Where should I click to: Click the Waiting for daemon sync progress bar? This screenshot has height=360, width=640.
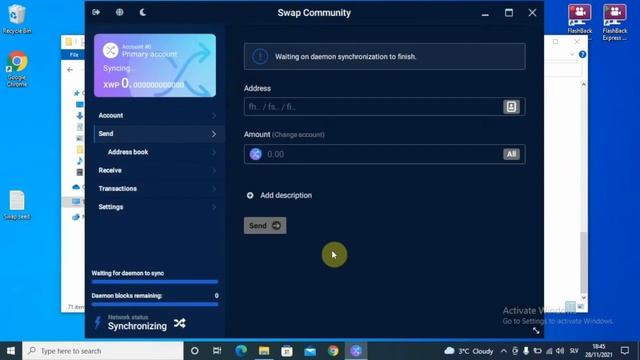(x=155, y=282)
